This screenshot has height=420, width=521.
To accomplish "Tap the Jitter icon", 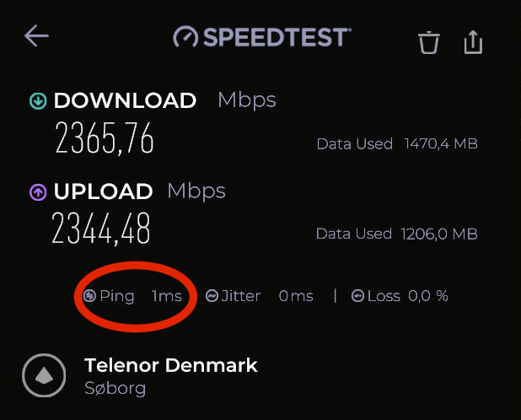I will (x=212, y=296).
